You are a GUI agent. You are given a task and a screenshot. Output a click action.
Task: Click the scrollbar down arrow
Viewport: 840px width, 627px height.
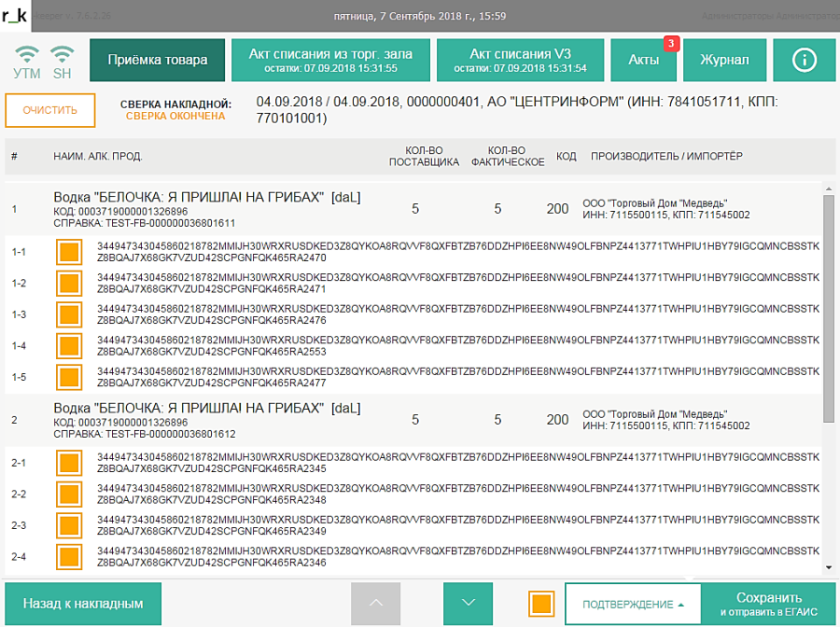[829, 566]
